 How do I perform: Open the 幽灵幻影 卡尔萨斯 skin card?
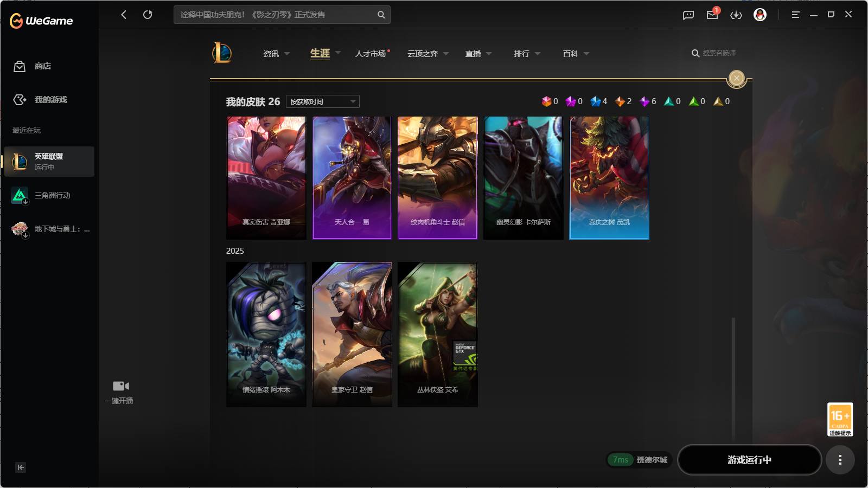click(524, 178)
